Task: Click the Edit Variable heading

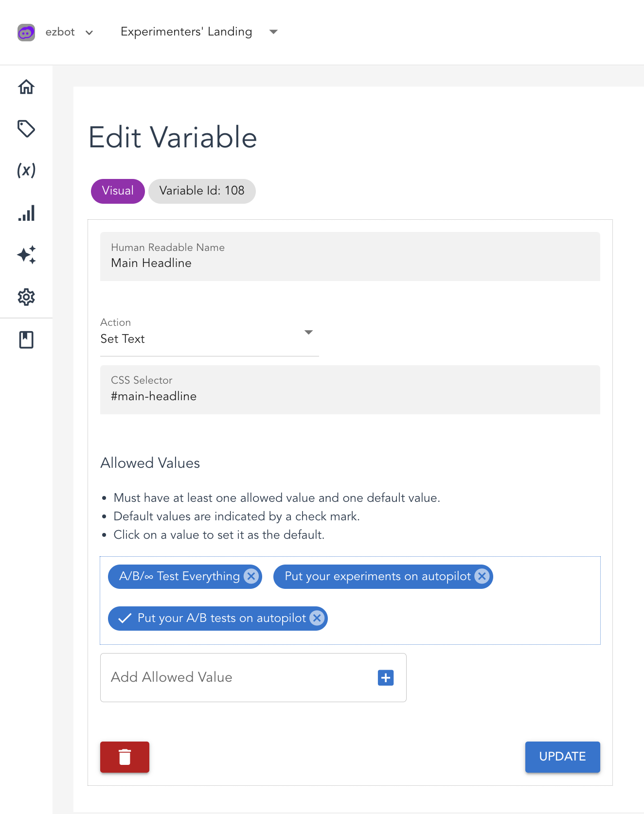Action: [173, 138]
